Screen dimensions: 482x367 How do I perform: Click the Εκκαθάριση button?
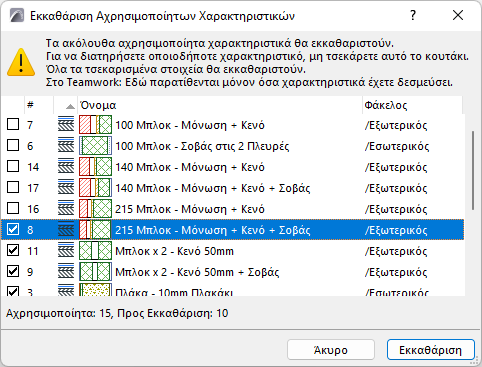click(x=431, y=350)
